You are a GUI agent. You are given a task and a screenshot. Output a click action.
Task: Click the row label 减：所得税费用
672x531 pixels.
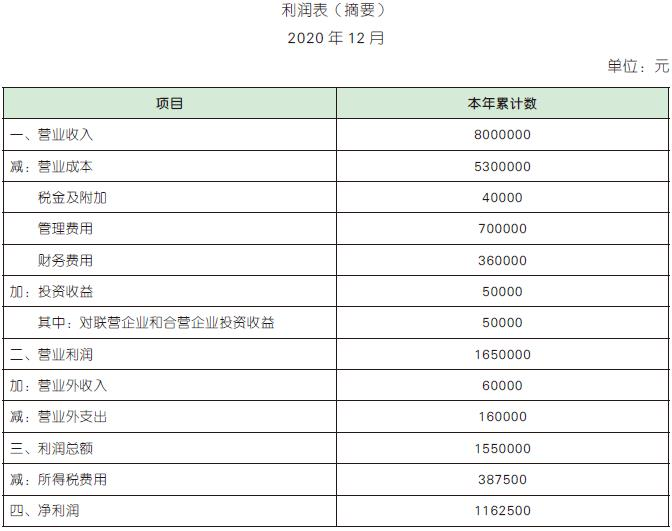58,479
